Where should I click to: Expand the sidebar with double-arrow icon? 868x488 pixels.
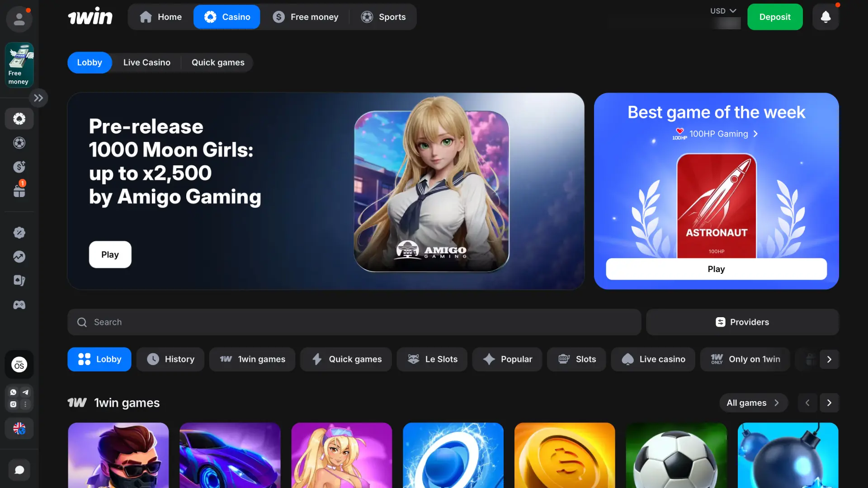[38, 98]
